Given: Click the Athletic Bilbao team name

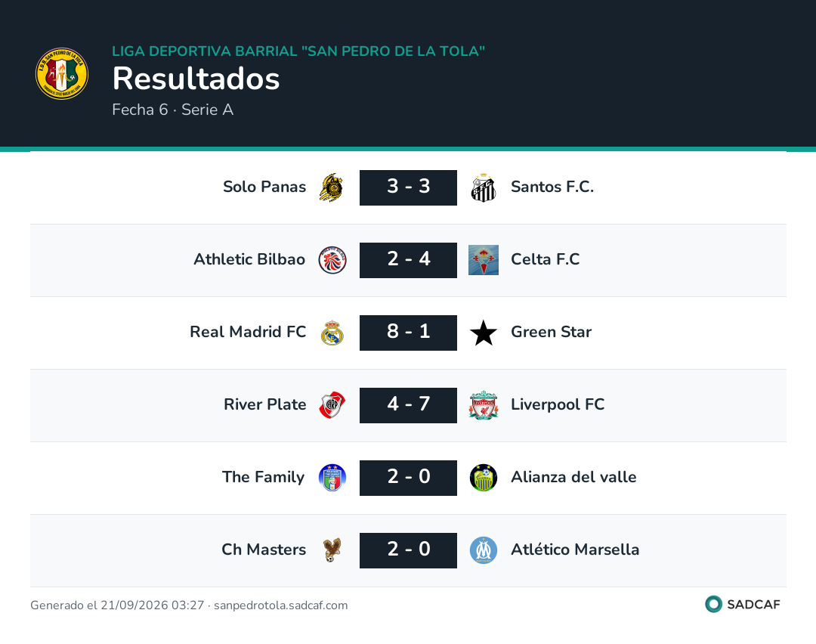Looking at the screenshot, I should (x=249, y=259).
